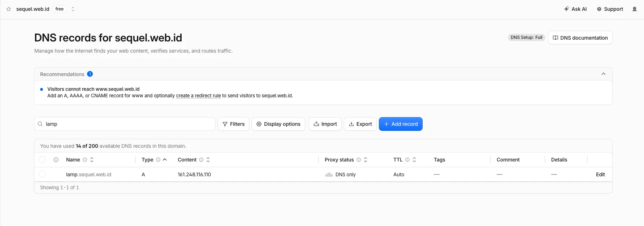Click IP address 161.248.116.110

pyautogui.click(x=194, y=174)
